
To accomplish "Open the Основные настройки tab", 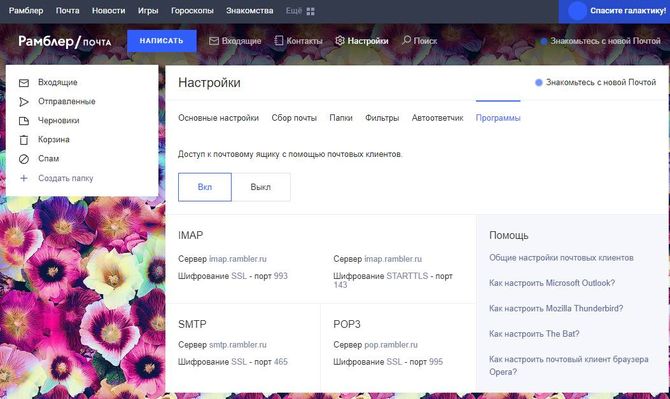I will (218, 118).
